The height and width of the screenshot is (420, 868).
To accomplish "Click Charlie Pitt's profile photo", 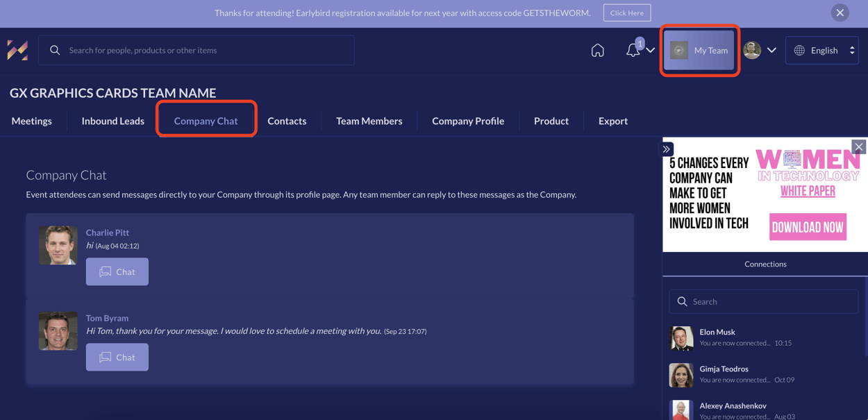I will click(x=58, y=245).
